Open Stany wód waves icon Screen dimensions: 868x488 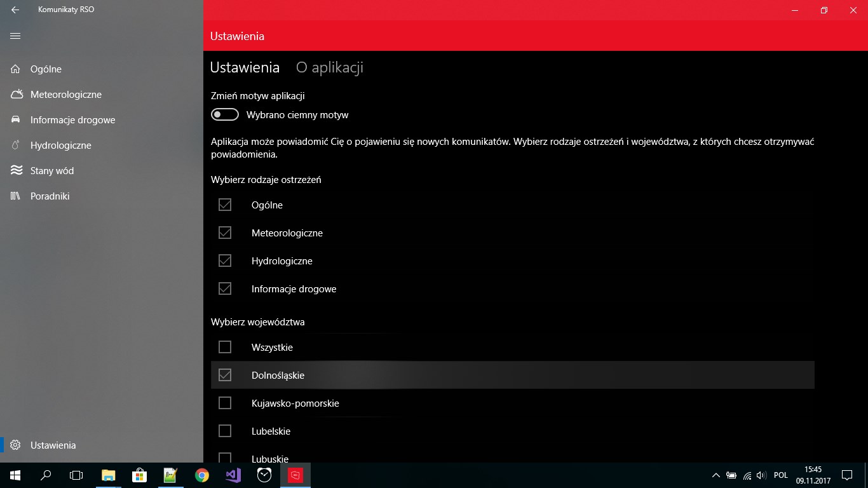[16, 170]
